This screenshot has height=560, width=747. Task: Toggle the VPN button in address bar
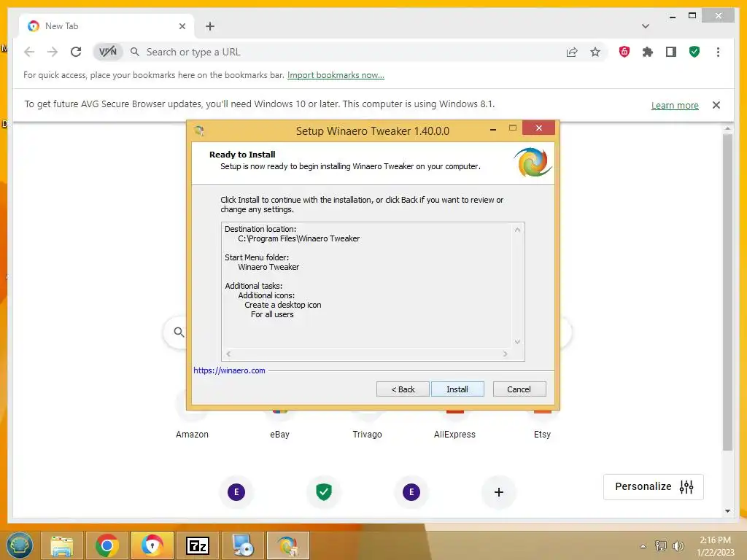pos(108,52)
